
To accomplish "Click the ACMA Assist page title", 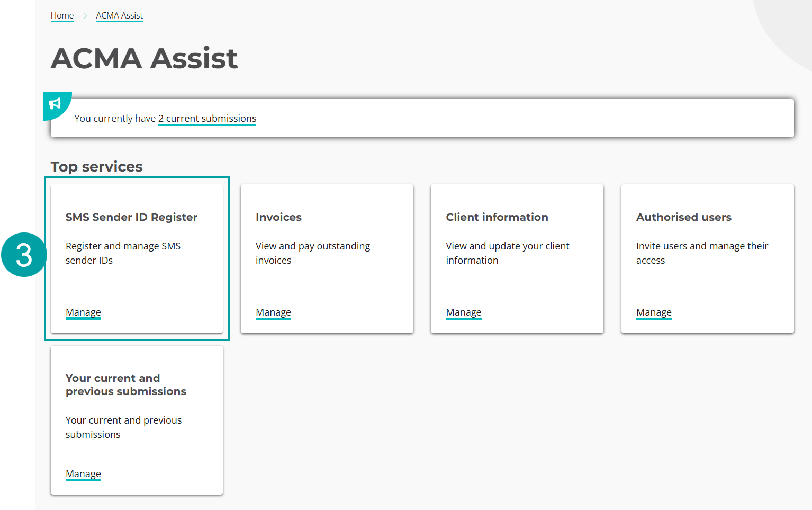I will 144,58.
